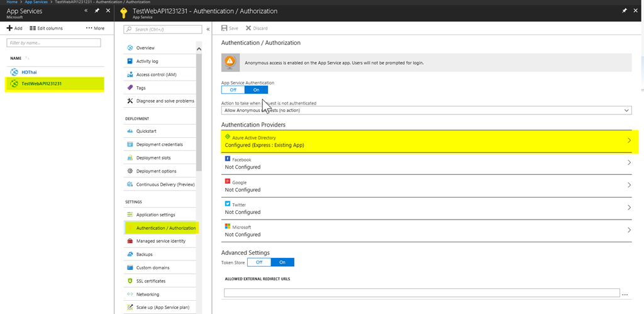Click the Quickstart cloud icon
Screen dimensions: 644x314
tap(130, 131)
